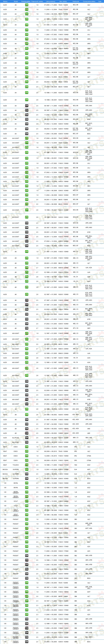Click the 'TOLEDO' model cell
Screen dimensions: 104x644
pos(15,465)
